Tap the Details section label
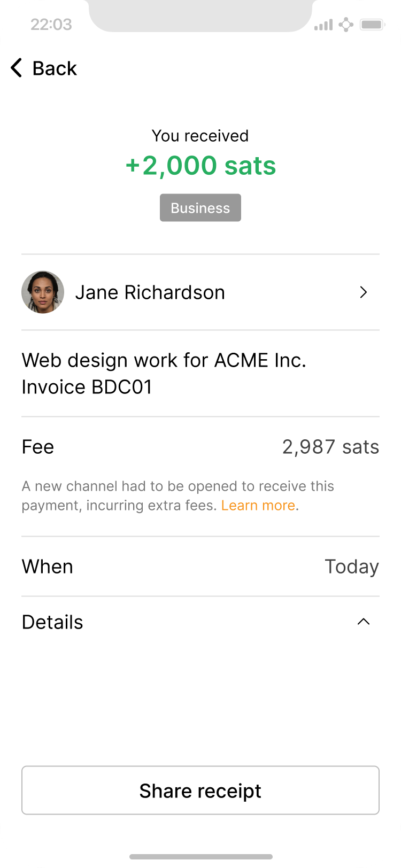The image size is (401, 868). point(52,622)
